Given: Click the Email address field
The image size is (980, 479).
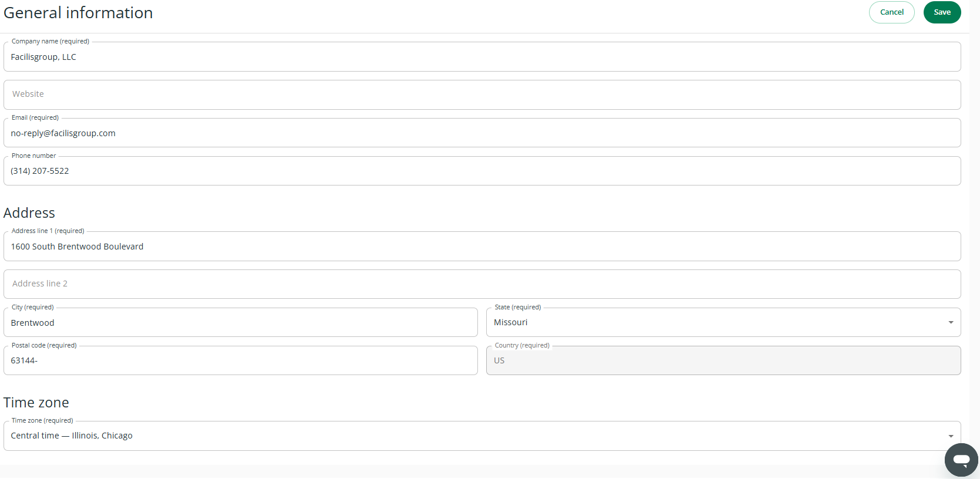Looking at the screenshot, I should 481,133.
